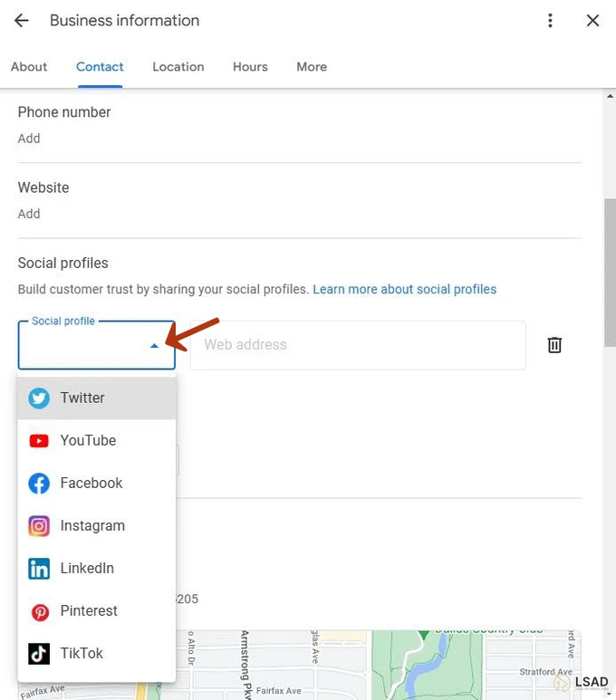Click the Web address input field
The width and height of the screenshot is (616, 700).
pos(358,345)
